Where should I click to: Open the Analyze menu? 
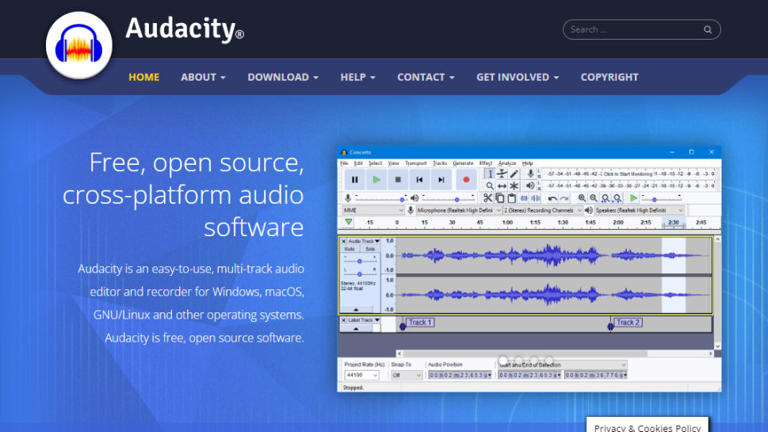507,163
